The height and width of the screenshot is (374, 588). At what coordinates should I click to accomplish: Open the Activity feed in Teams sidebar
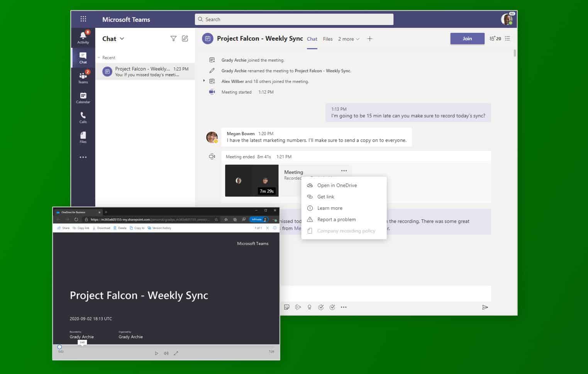(x=83, y=37)
